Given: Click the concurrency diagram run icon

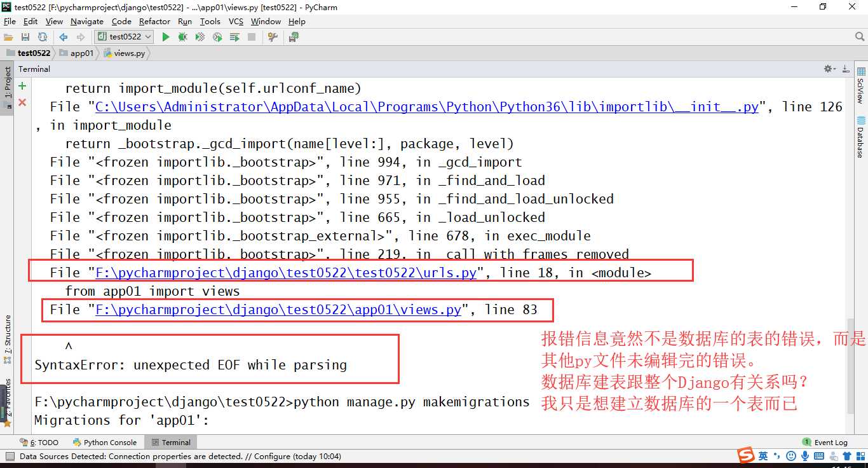Looking at the screenshot, I should [234, 37].
